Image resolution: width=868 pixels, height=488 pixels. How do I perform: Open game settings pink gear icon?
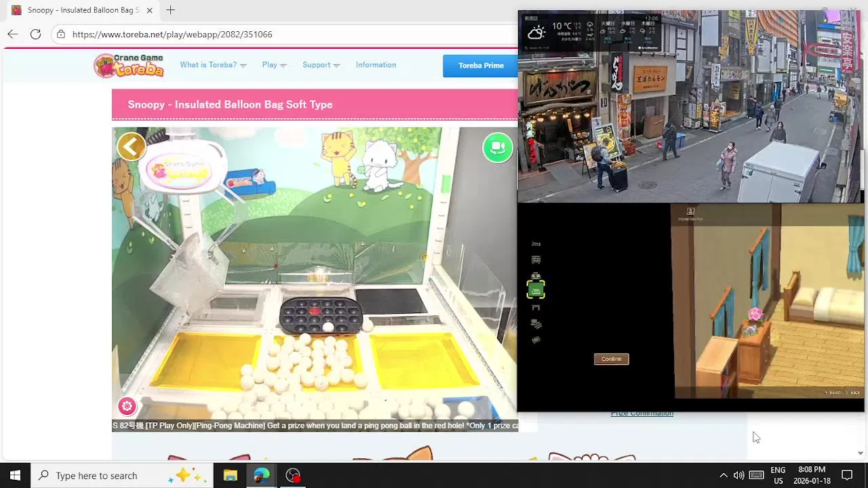point(127,406)
